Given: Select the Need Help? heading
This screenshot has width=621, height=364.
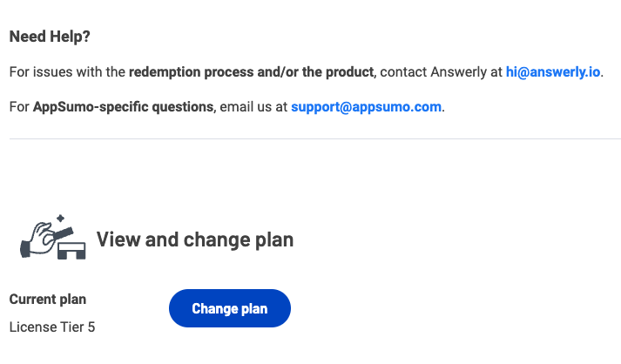Looking at the screenshot, I should pos(50,37).
